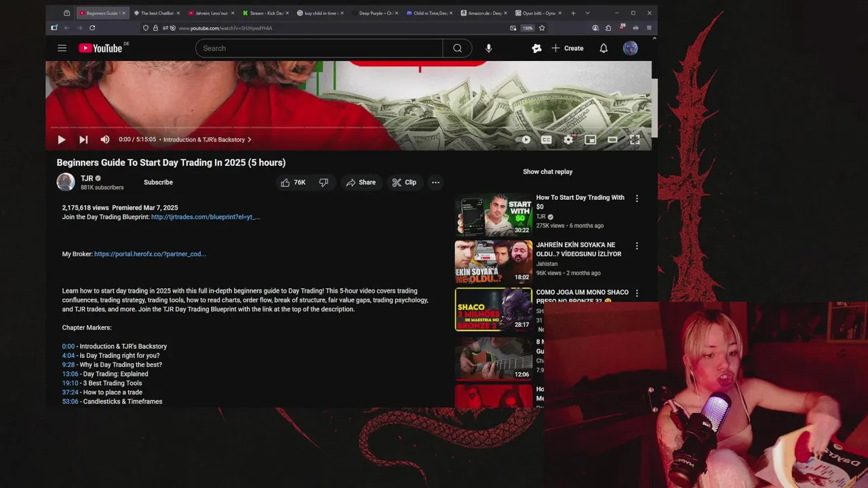The height and width of the screenshot is (488, 868).
Task: Jump to 53:06 Candlesticks & Timeframes
Action: tap(71, 401)
